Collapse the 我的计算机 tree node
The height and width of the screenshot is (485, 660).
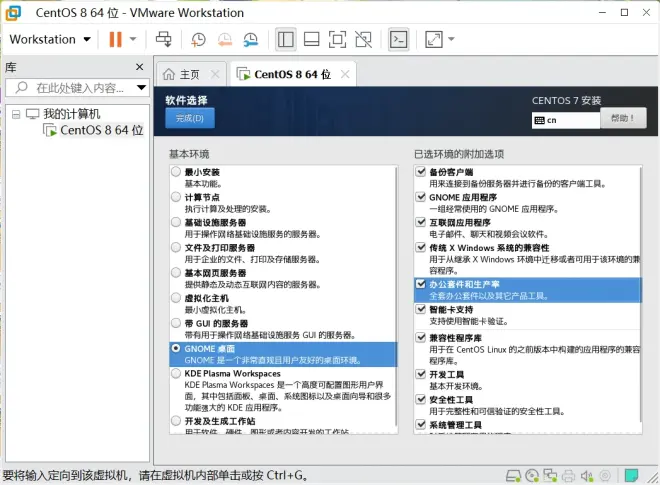[x=16, y=114]
